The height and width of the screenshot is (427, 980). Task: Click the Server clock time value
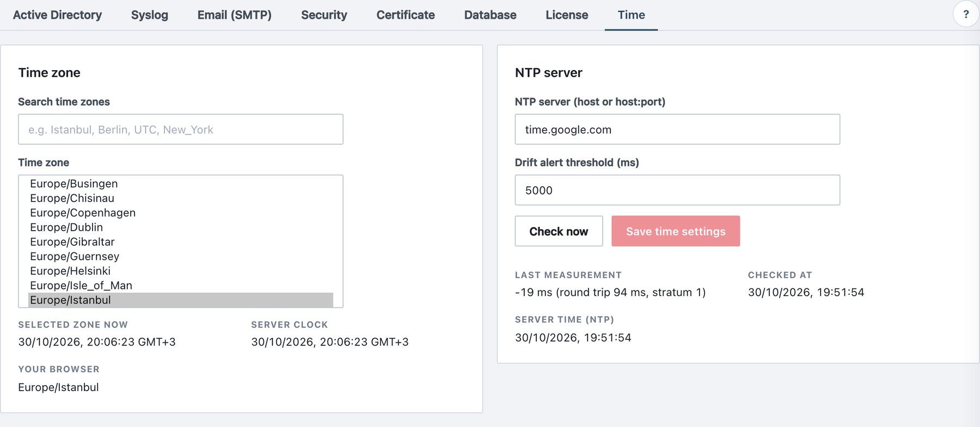[x=330, y=342]
